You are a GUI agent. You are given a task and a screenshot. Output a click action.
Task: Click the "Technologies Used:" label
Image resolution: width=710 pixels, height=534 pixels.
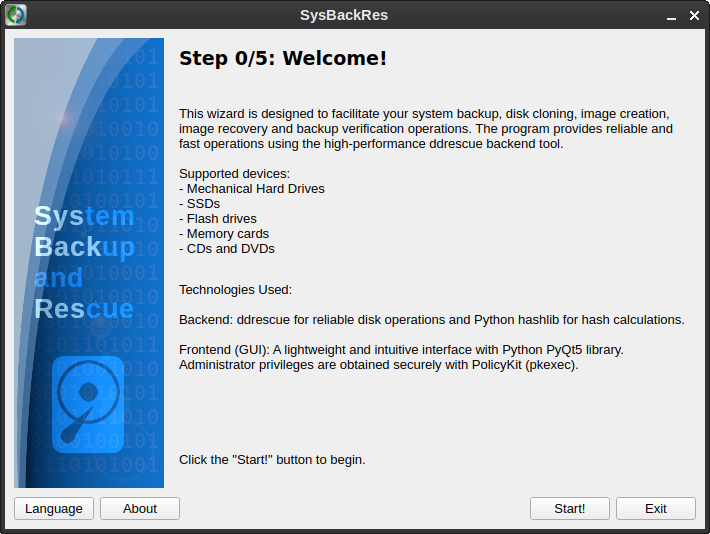click(235, 290)
